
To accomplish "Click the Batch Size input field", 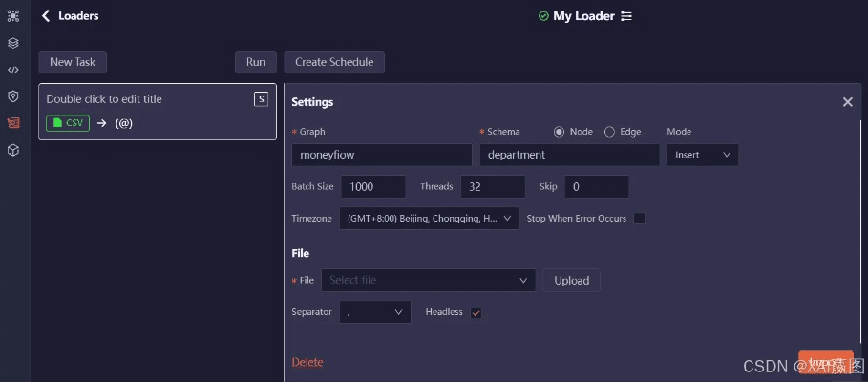I will point(371,187).
